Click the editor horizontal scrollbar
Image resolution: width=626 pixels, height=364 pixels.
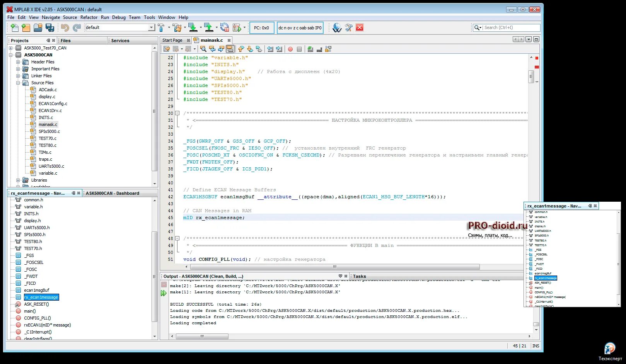click(x=334, y=267)
